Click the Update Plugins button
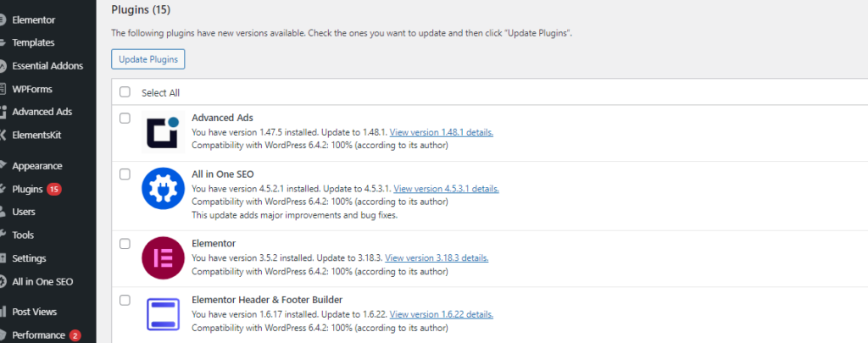The width and height of the screenshot is (868, 343). point(147,60)
